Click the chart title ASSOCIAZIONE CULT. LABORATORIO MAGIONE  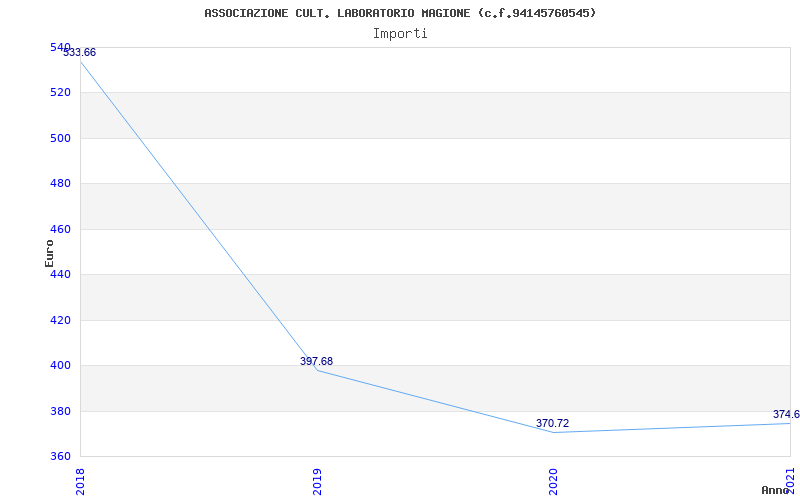point(400,13)
